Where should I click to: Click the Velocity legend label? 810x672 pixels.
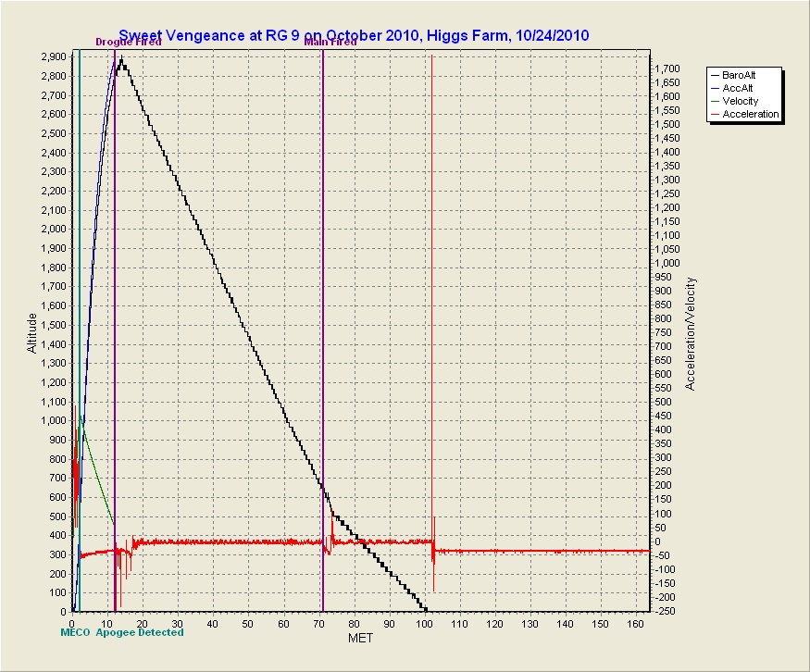(741, 101)
